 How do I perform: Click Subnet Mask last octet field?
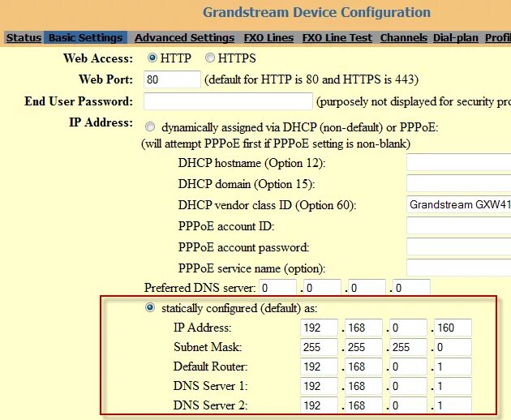pyautogui.click(x=453, y=347)
